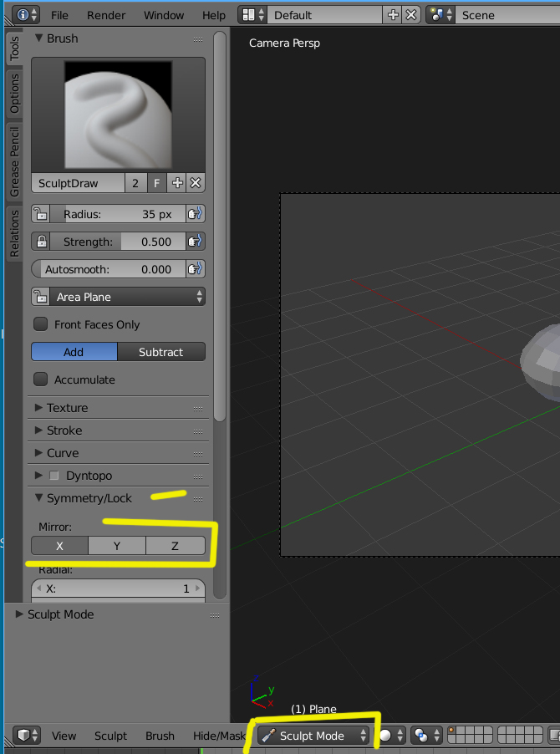Click the Autosmooth slider
Screen dimensions: 560x754
pyautogui.click(x=109, y=269)
